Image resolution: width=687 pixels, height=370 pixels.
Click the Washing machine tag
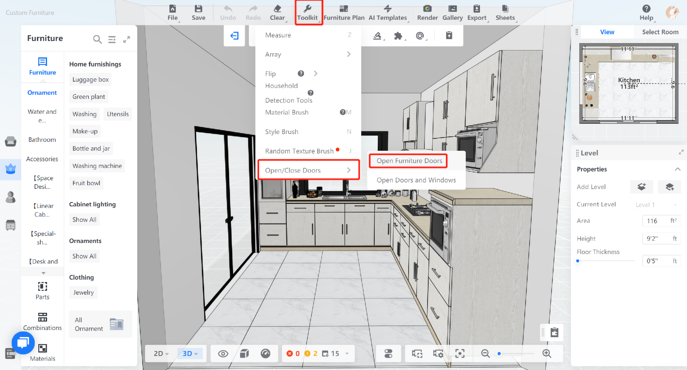pyautogui.click(x=97, y=166)
